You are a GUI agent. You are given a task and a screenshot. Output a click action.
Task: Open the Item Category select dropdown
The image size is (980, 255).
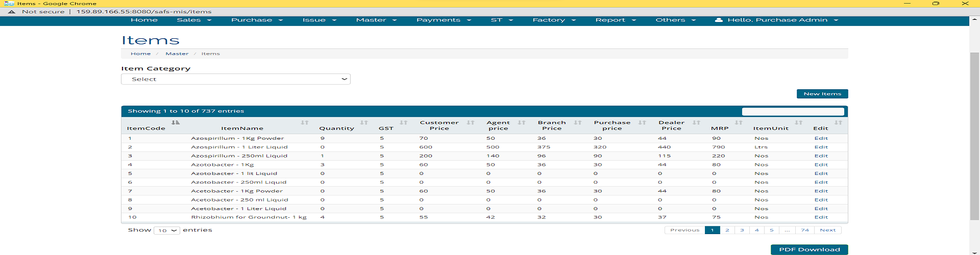click(x=235, y=79)
